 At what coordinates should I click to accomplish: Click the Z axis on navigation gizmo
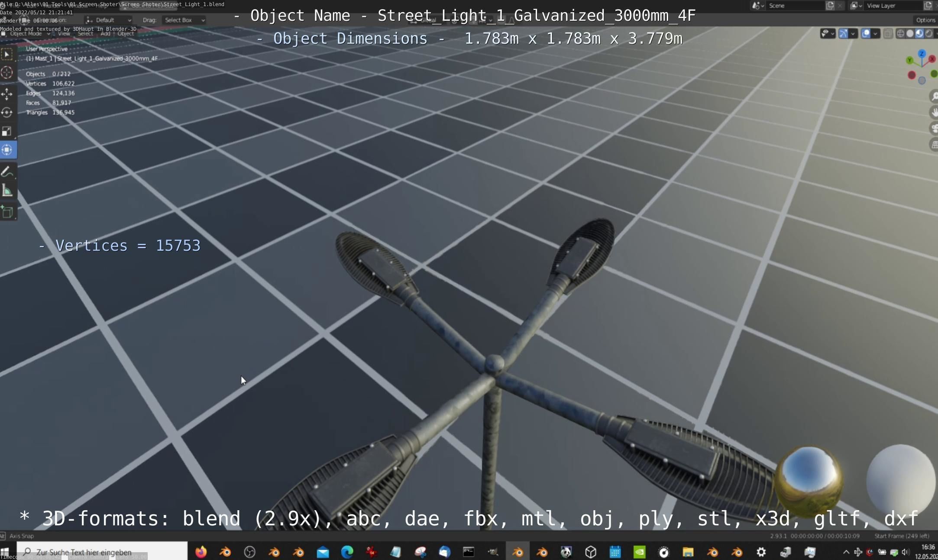922,54
